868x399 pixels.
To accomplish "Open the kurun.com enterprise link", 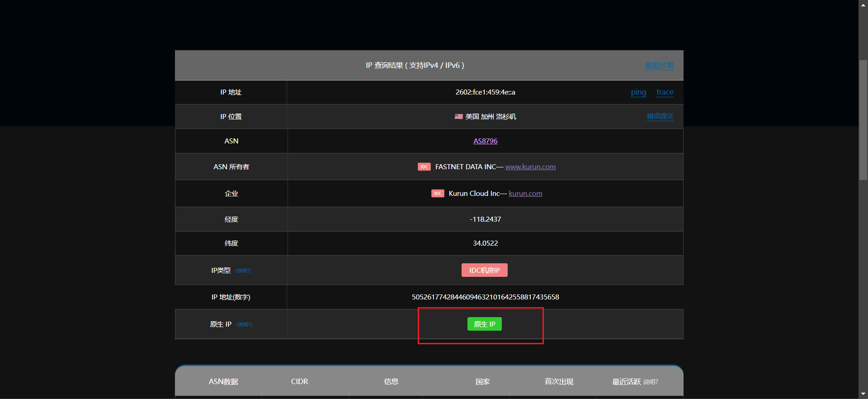I will point(525,194).
